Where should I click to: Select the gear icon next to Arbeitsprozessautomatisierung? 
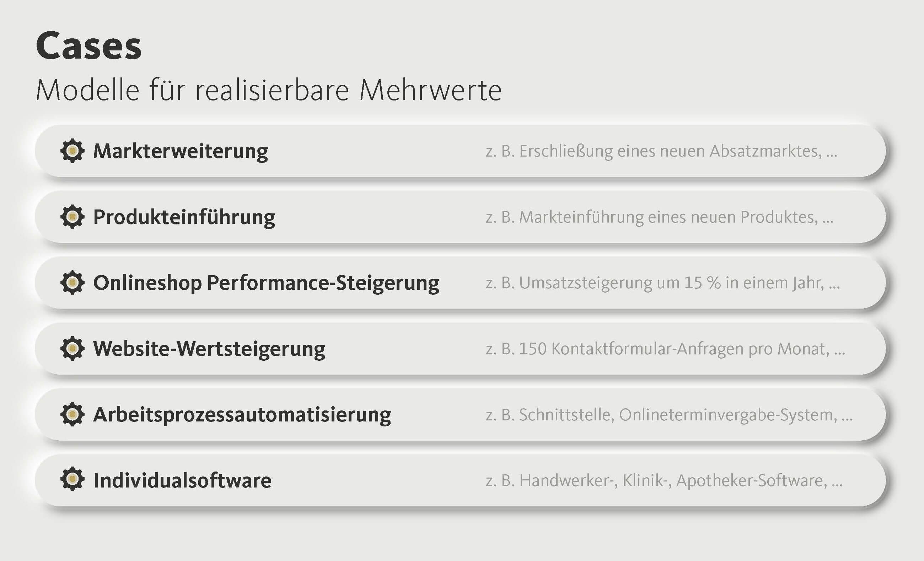click(x=72, y=414)
